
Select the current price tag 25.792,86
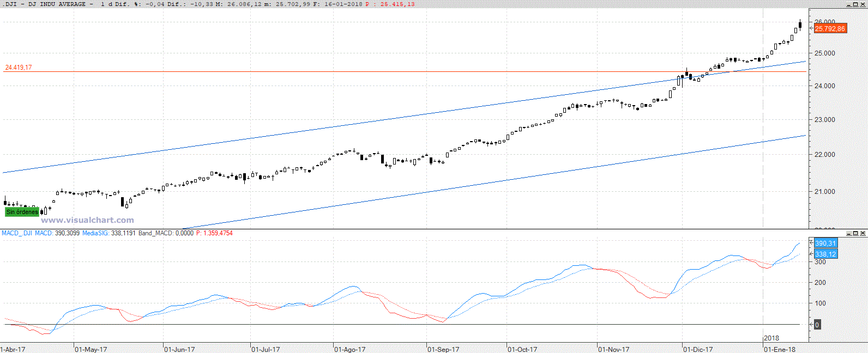(830, 28)
